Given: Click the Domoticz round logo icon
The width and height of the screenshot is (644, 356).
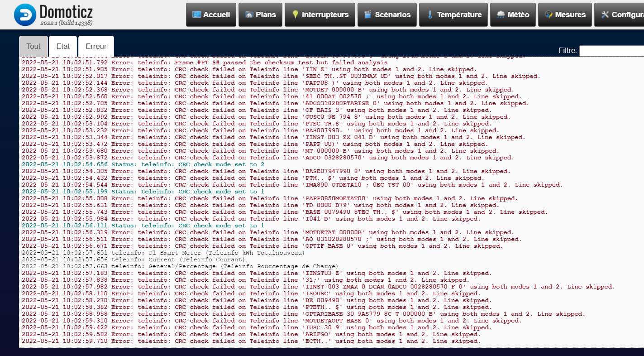Looking at the screenshot, I should [x=25, y=15].
